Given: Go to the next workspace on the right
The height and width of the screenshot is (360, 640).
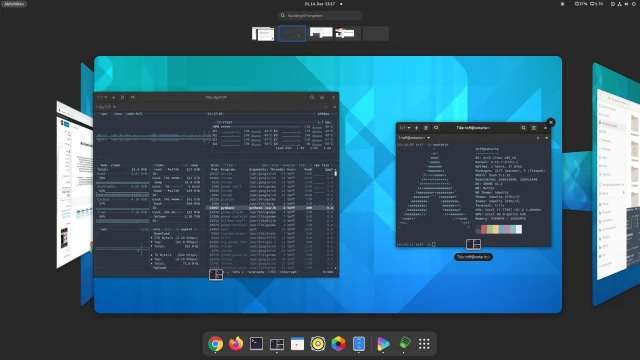Looking at the screenshot, I should coord(616,184).
